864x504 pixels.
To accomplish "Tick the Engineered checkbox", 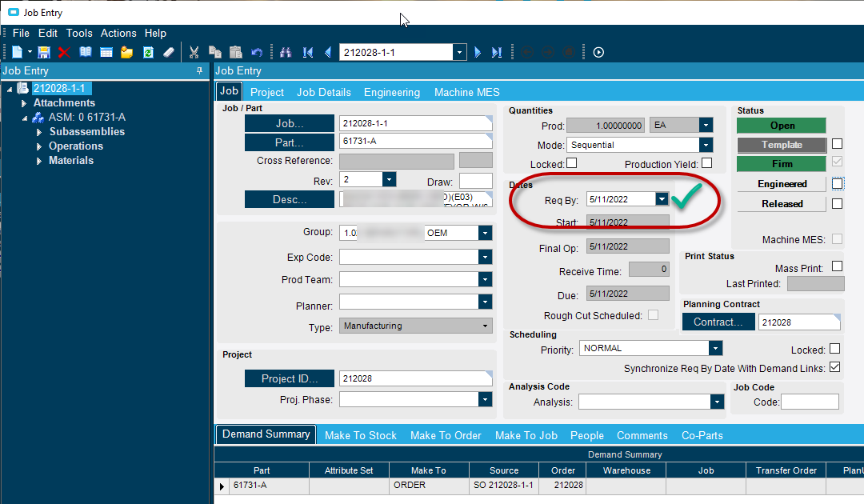I will (x=837, y=183).
